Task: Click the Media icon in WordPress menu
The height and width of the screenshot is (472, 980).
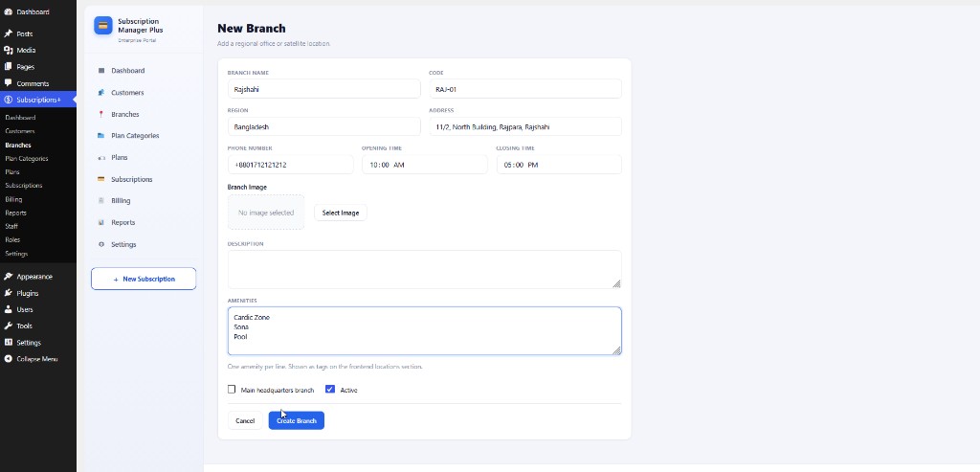Action: [8, 50]
